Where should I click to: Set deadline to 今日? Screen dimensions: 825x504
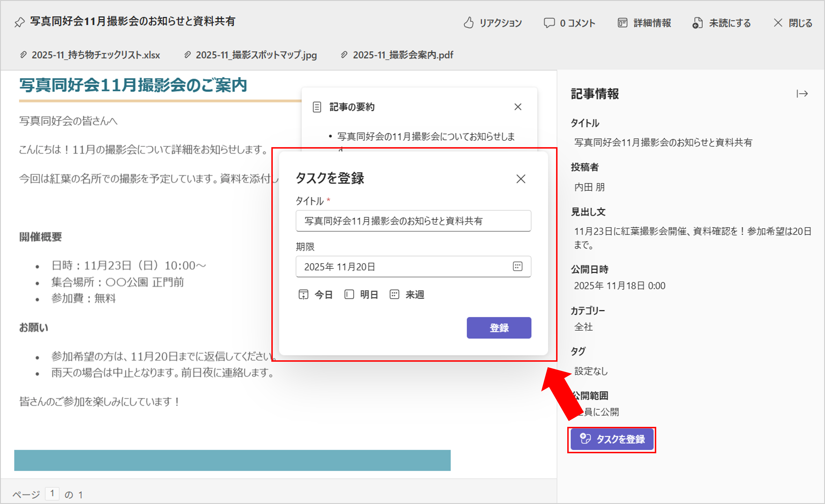pyautogui.click(x=315, y=295)
